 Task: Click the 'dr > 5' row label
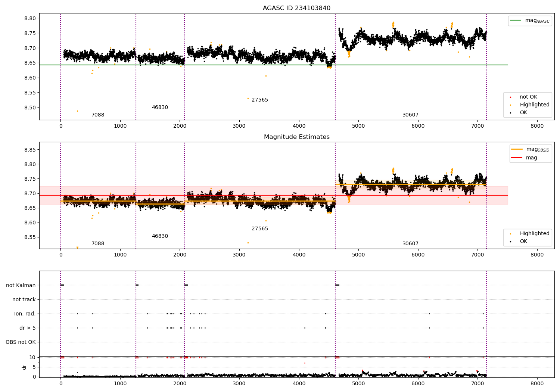(x=28, y=328)
